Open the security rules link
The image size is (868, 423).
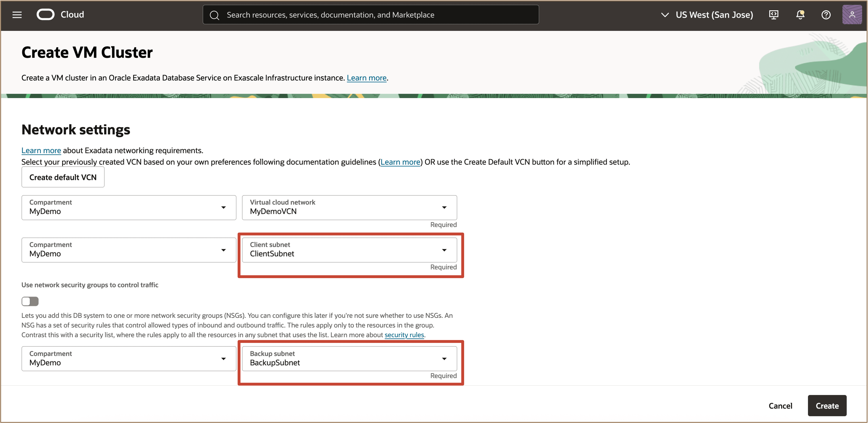pyautogui.click(x=404, y=335)
